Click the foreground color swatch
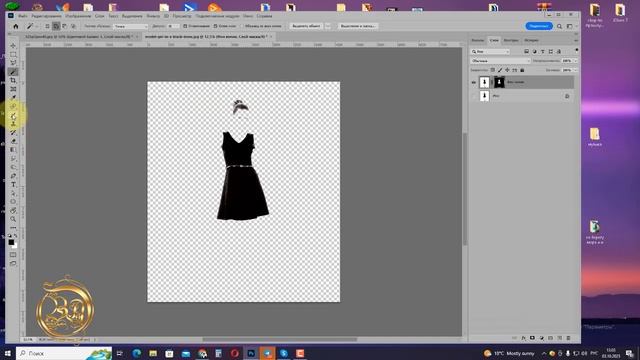The height and width of the screenshot is (360, 640). pyautogui.click(x=11, y=242)
